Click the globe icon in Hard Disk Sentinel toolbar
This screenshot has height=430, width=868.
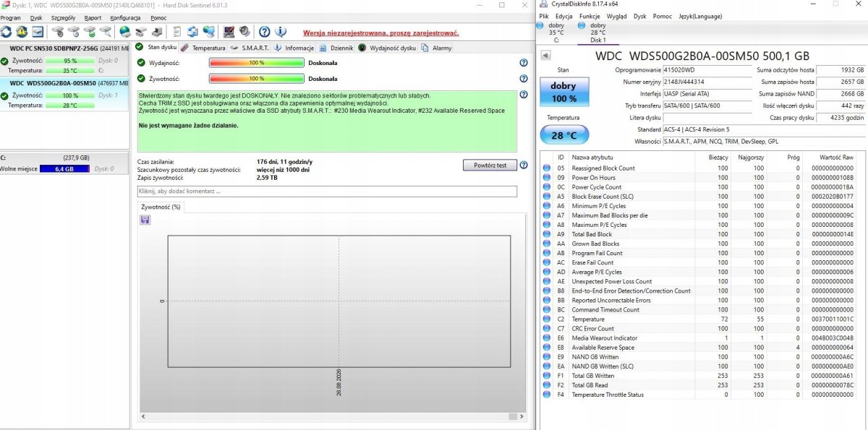[125, 32]
